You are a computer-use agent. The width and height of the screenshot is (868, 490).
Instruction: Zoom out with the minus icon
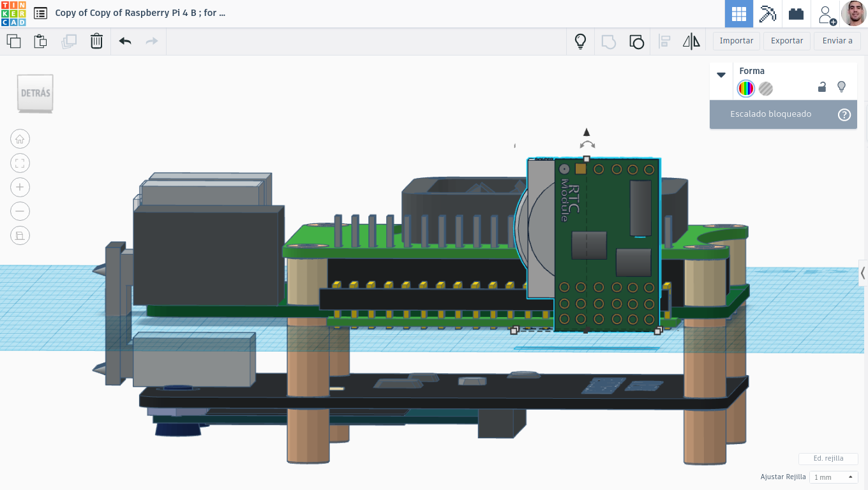20,211
